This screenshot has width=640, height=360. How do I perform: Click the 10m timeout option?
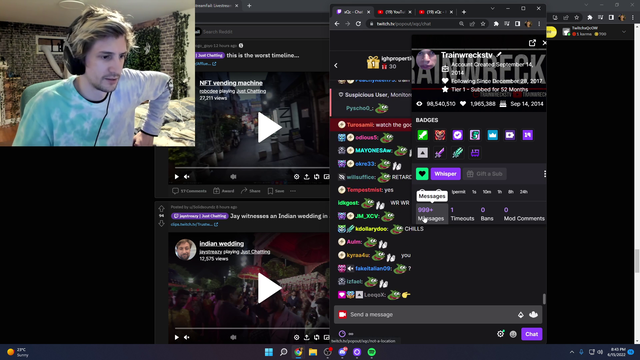tap(487, 192)
